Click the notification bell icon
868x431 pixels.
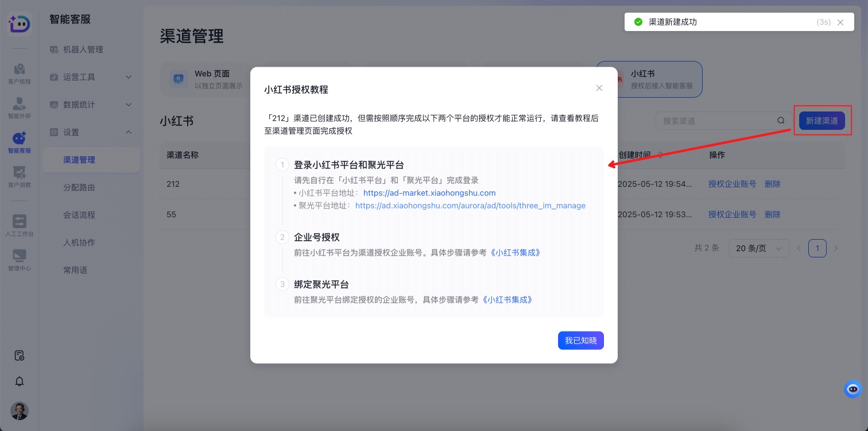[20, 382]
